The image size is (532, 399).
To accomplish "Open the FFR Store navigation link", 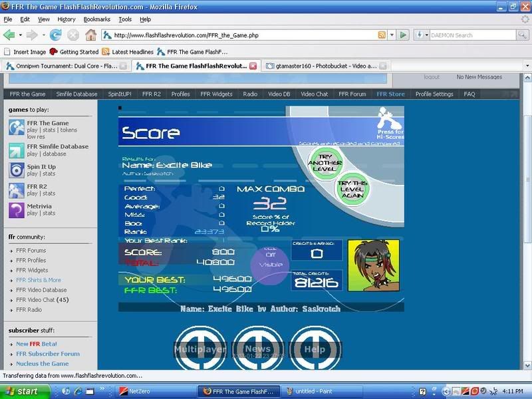I will click(390, 94).
